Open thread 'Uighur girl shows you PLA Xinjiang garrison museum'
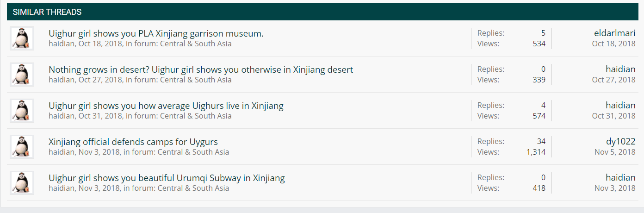Image resolution: width=644 pixels, height=213 pixels. [156, 33]
